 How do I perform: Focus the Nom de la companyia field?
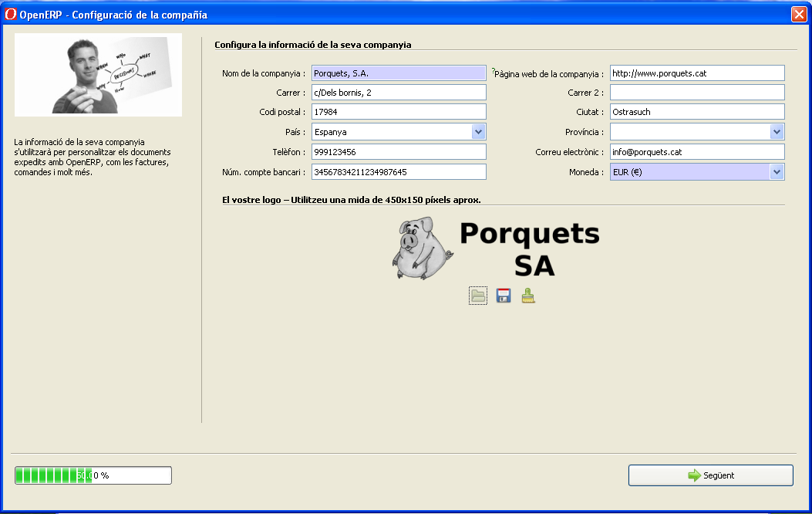point(399,73)
